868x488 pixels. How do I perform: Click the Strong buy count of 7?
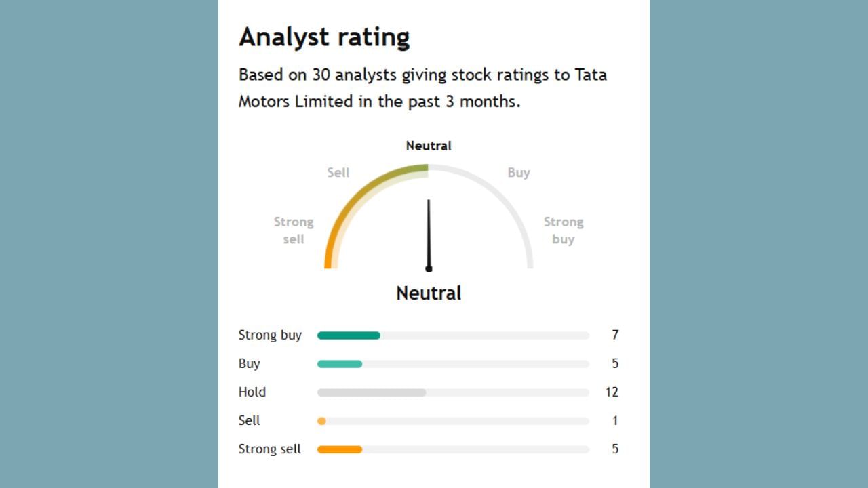point(615,335)
